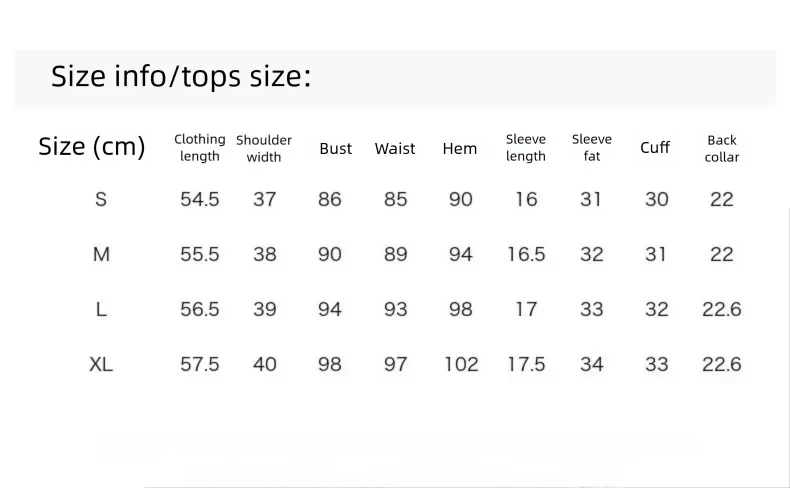Select the 17.5 sleeve length value
Viewport: 790px width, 488px height.
tap(526, 364)
